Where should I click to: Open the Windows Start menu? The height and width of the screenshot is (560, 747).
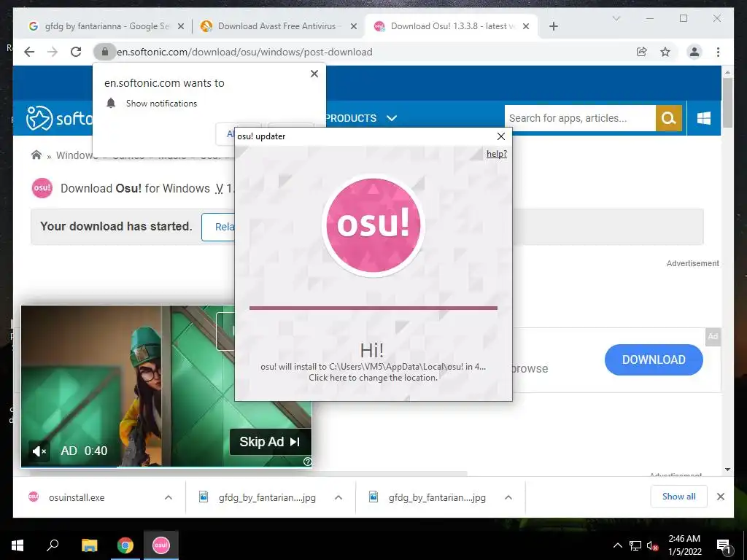click(18, 545)
